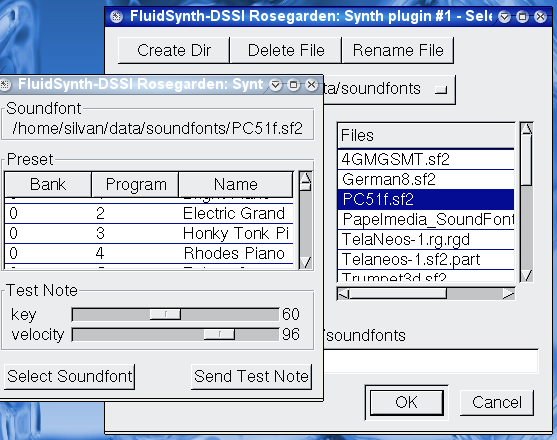The height and width of the screenshot is (440, 557).
Task: Click the Create Dir button
Action: pos(174,50)
